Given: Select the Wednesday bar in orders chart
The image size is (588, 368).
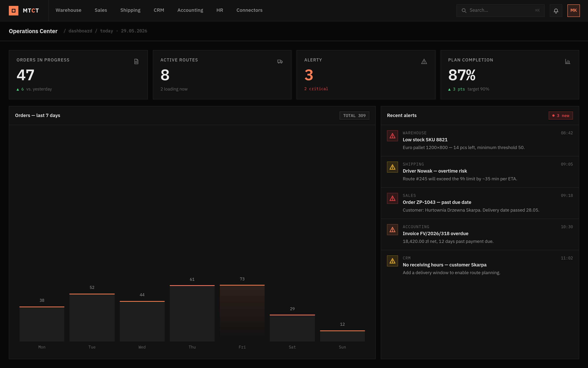Looking at the screenshot, I should tap(142, 321).
